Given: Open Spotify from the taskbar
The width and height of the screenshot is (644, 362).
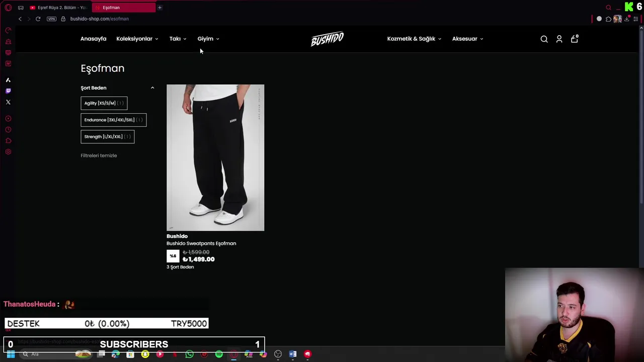Looking at the screenshot, I should [x=219, y=354].
